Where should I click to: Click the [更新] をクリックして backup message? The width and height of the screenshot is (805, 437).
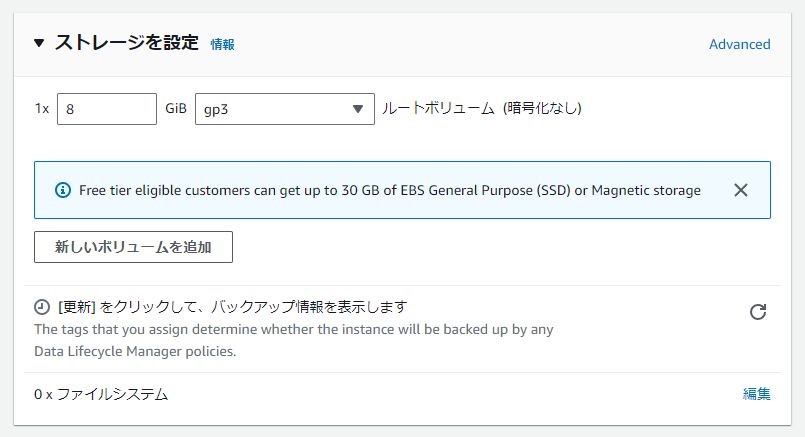click(233, 307)
